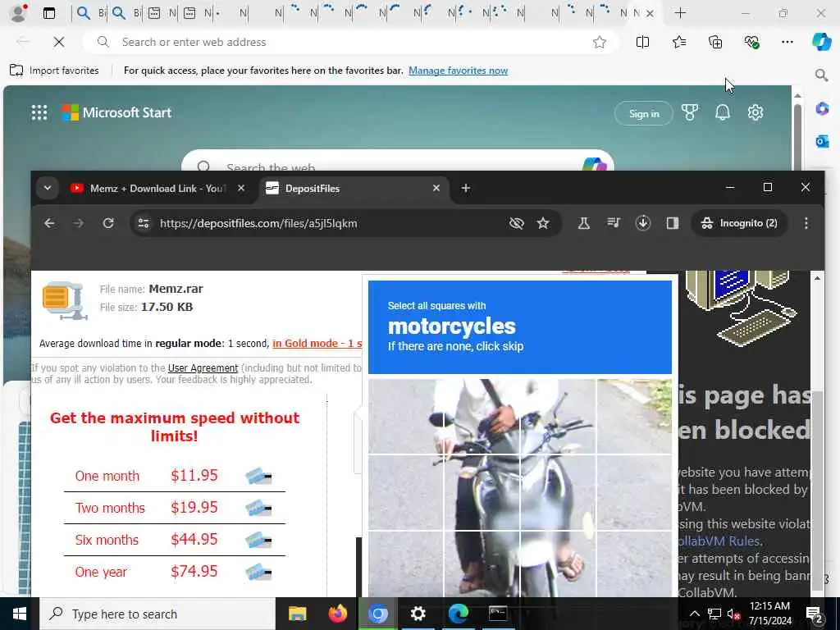
Task: Open Microsoft 365 icon in Edge sidebar
Action: coord(822,109)
